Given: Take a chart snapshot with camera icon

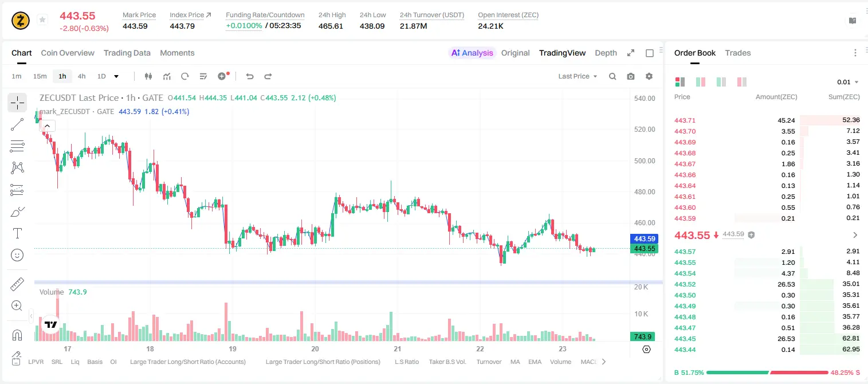Looking at the screenshot, I should pyautogui.click(x=631, y=76).
